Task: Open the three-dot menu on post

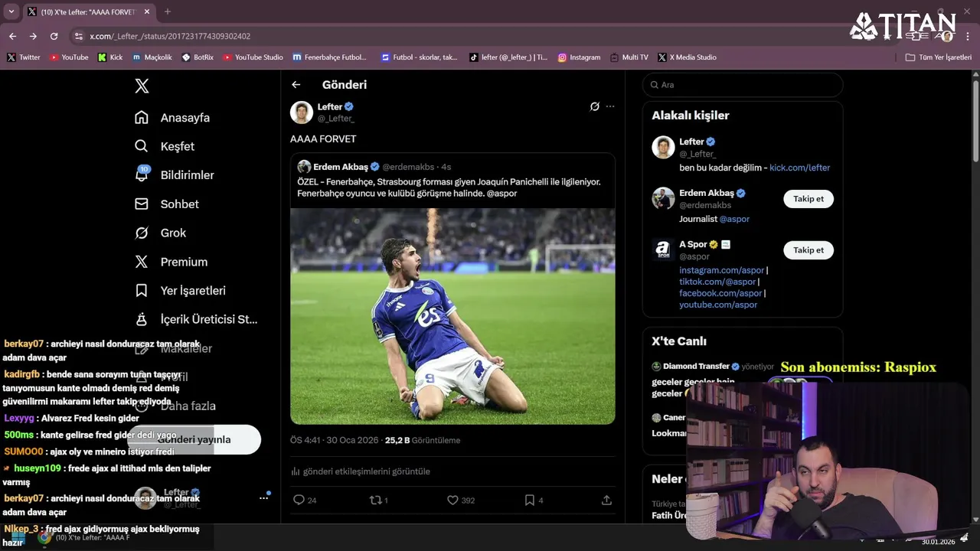Action: click(610, 106)
